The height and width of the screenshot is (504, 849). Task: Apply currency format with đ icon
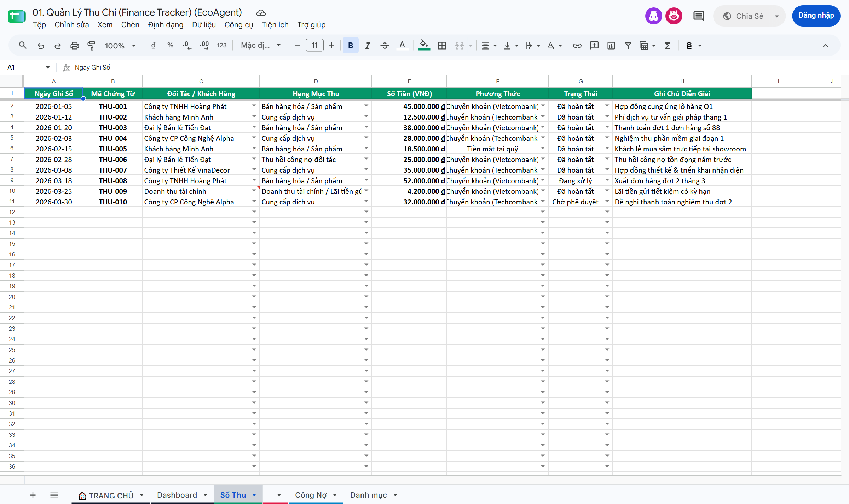click(153, 46)
